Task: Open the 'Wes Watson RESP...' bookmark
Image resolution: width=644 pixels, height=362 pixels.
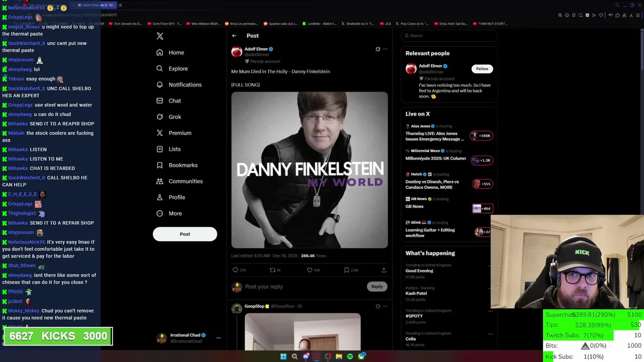Action: 204,24
